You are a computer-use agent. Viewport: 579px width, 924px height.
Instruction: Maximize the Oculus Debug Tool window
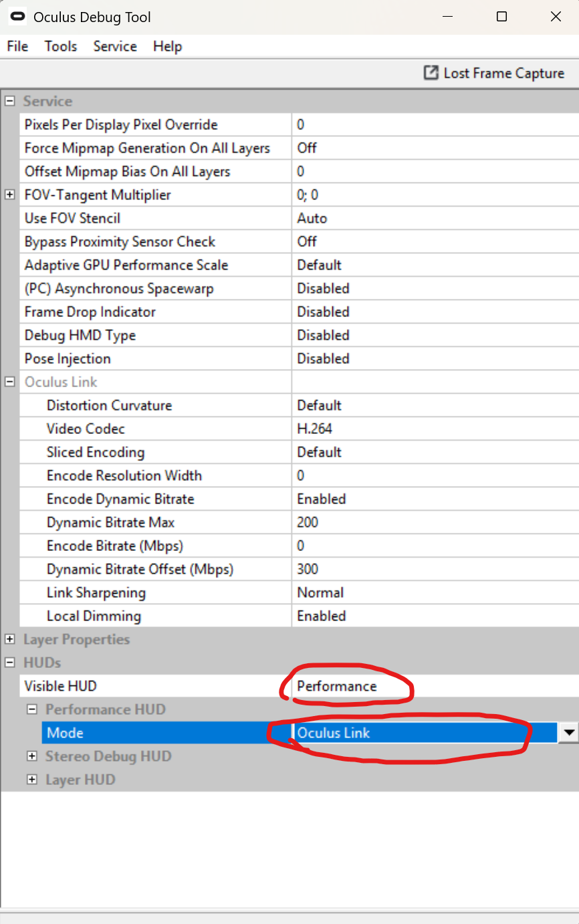click(x=501, y=17)
